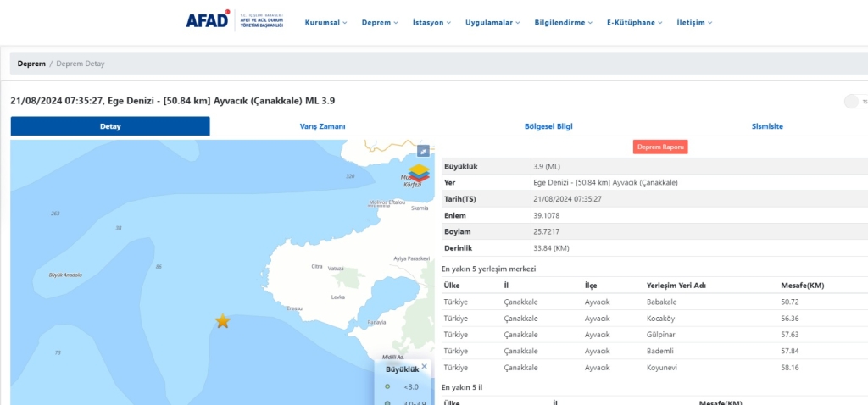Toggle the TS time switch
This screenshot has height=405, width=868.
point(856,102)
